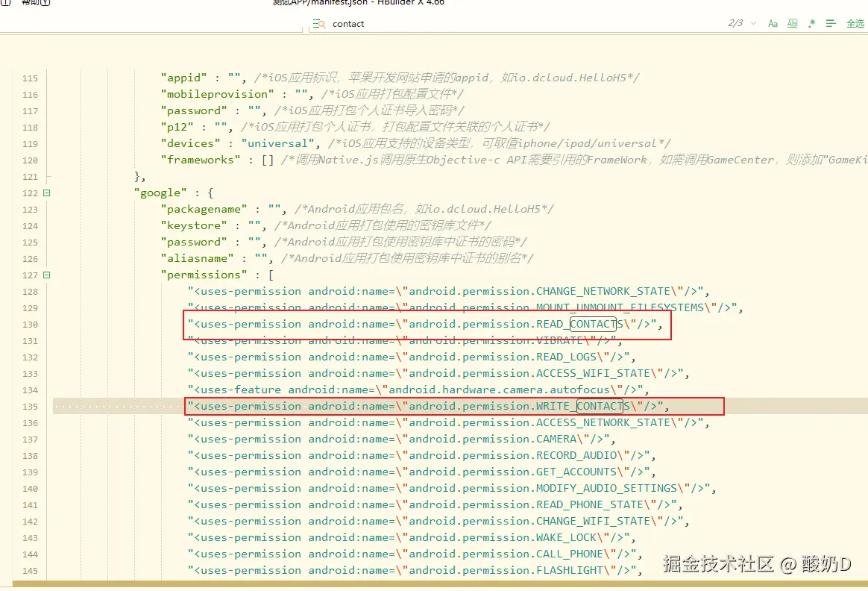This screenshot has height=591, width=868.
Task: Click the ACCESS_NETWORK_STATE permission line
Action: click(448, 422)
